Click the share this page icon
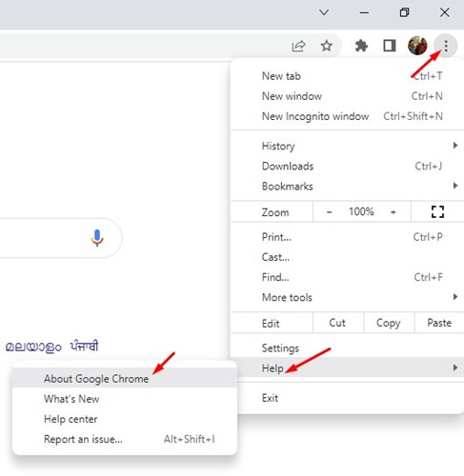Image resolution: width=464 pixels, height=476 pixels. click(298, 46)
